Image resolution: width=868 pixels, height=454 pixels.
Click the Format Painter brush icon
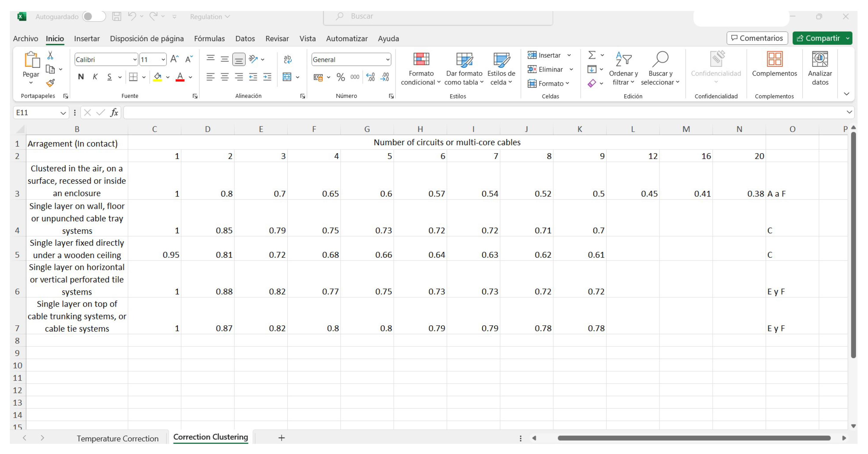click(50, 83)
